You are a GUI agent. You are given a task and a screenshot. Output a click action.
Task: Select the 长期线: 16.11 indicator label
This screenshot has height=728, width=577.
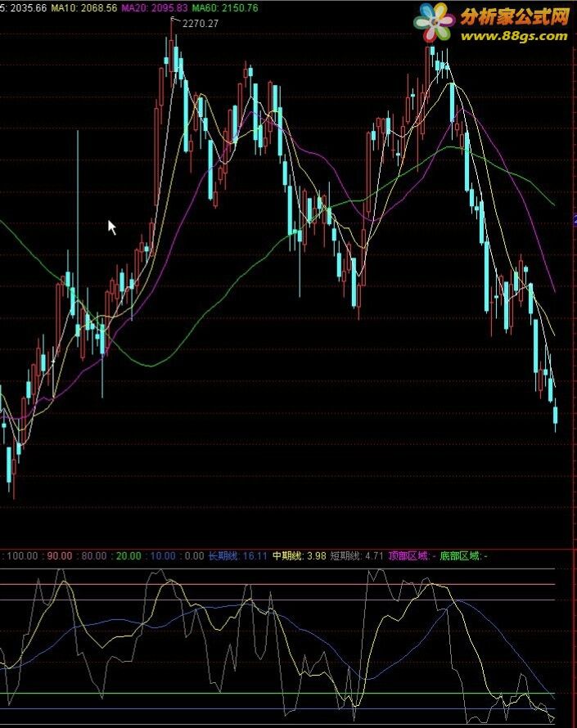point(237,555)
